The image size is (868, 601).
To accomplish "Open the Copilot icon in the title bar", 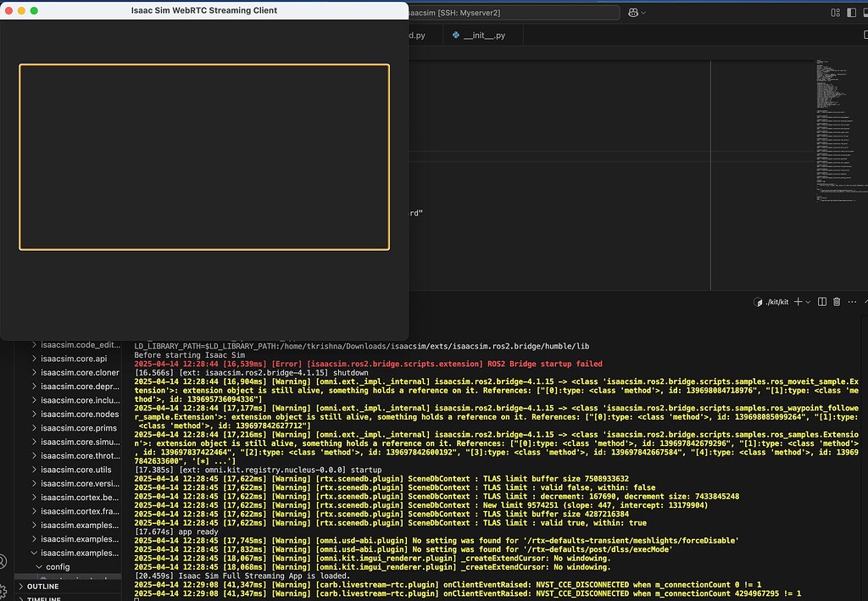I will click(634, 13).
